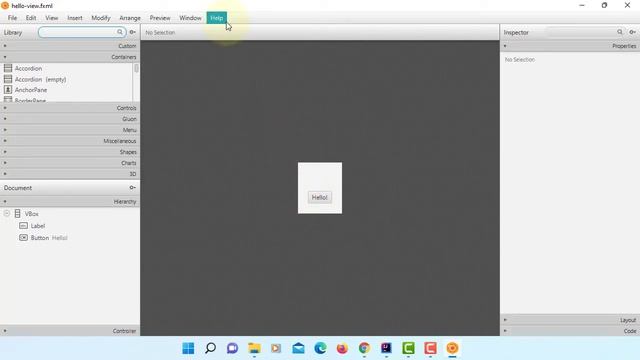This screenshot has height=360, width=640.
Task: Collapse the VBox node in hierarchy
Action: point(7,213)
